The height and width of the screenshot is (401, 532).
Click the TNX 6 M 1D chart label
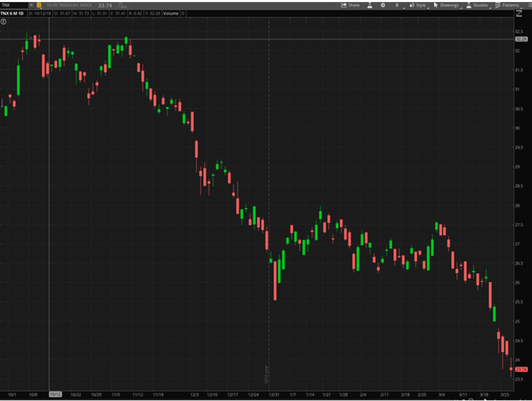[x=13, y=13]
